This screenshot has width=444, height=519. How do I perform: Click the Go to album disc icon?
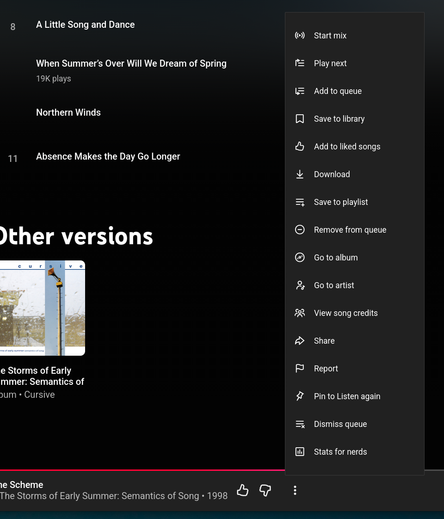(300, 257)
